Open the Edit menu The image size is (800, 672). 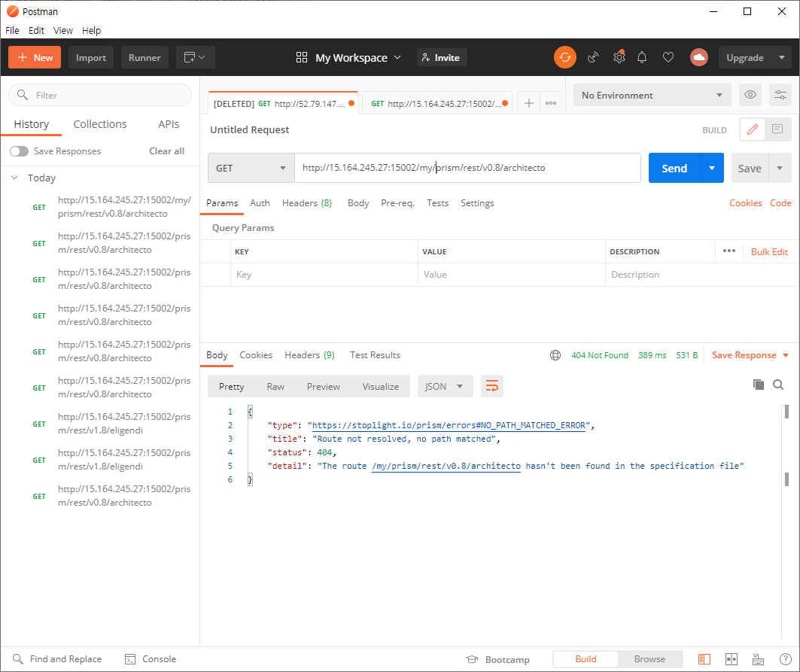pos(36,30)
